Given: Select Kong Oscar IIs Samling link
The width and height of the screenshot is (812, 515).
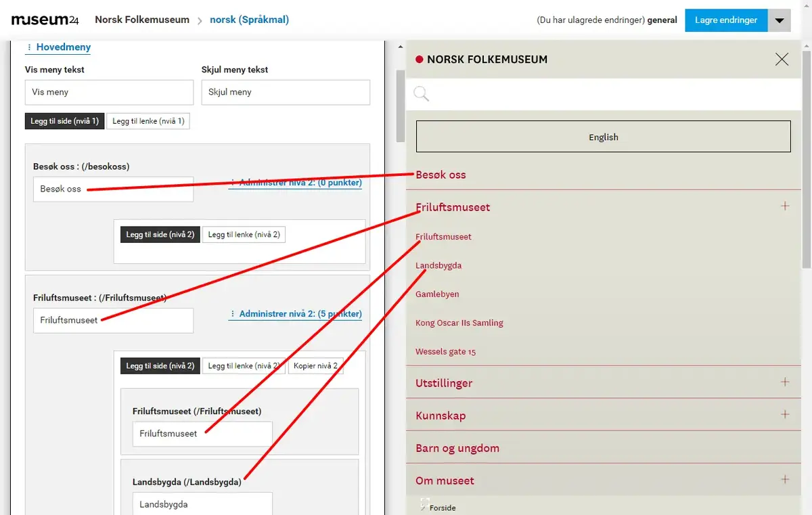Looking at the screenshot, I should pos(459,323).
